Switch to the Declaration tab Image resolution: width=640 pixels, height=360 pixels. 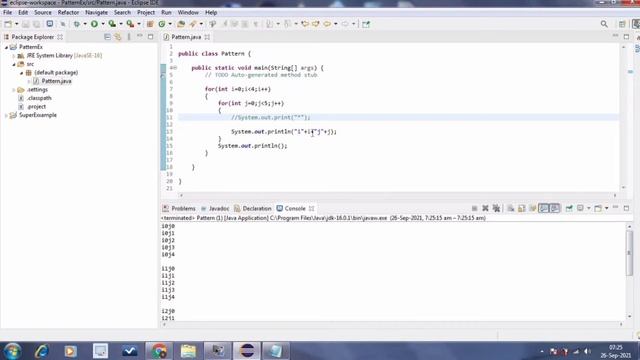coord(253,209)
